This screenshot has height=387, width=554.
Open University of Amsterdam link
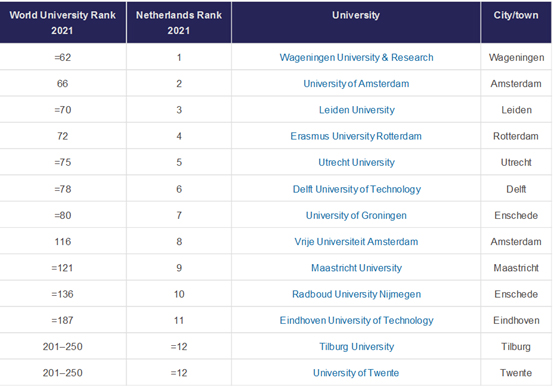(356, 84)
